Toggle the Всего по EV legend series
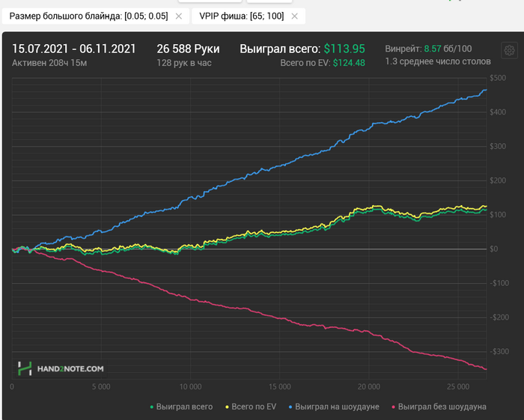524x420 pixels. (x=251, y=407)
